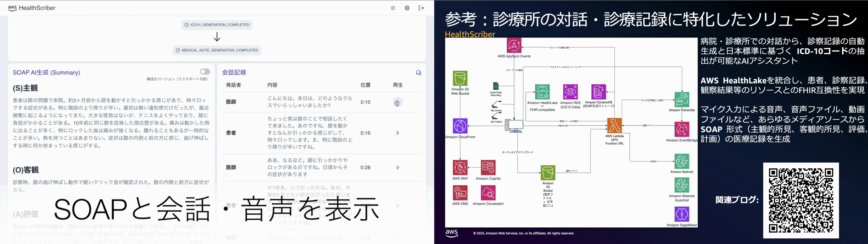Click the Amazon HealthLake icon
Viewport: 868px width, 244px height.
[x=542, y=92]
